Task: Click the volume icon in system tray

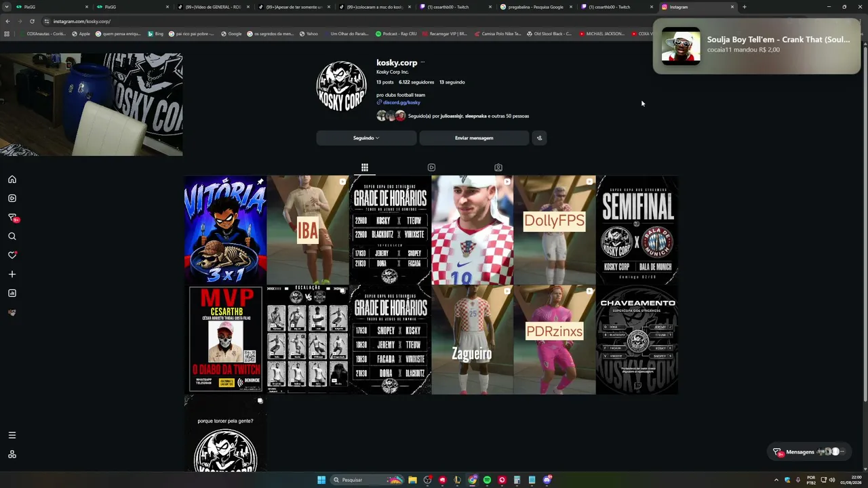Action: click(x=832, y=480)
